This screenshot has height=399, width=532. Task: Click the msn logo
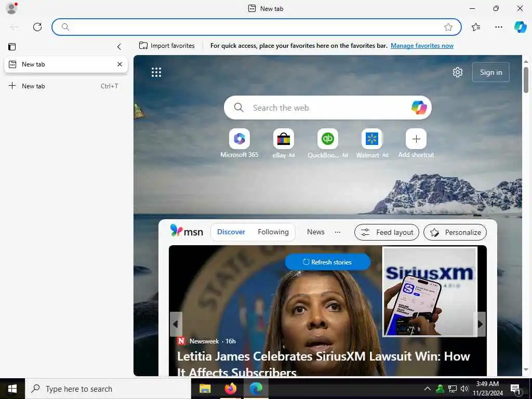tap(187, 231)
